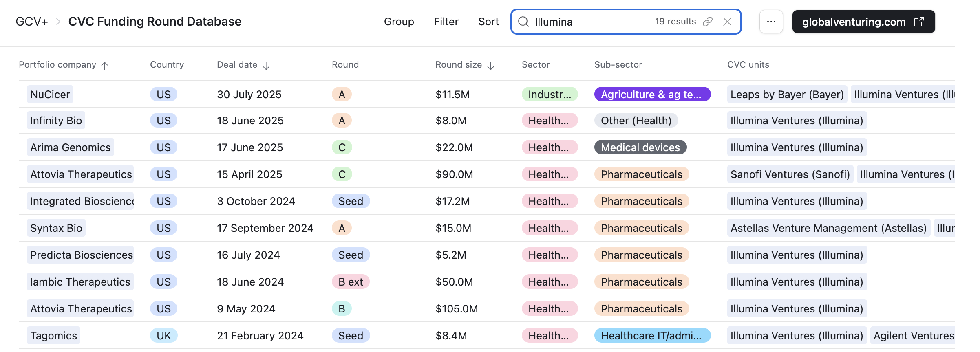Click the 21 February 2024 deal date
This screenshot has height=352, width=980.
260,335
